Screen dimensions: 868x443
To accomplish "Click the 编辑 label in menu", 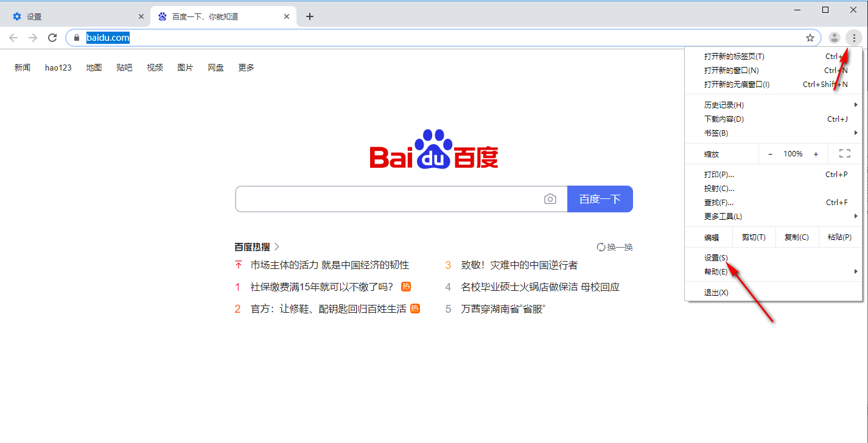I will click(712, 237).
